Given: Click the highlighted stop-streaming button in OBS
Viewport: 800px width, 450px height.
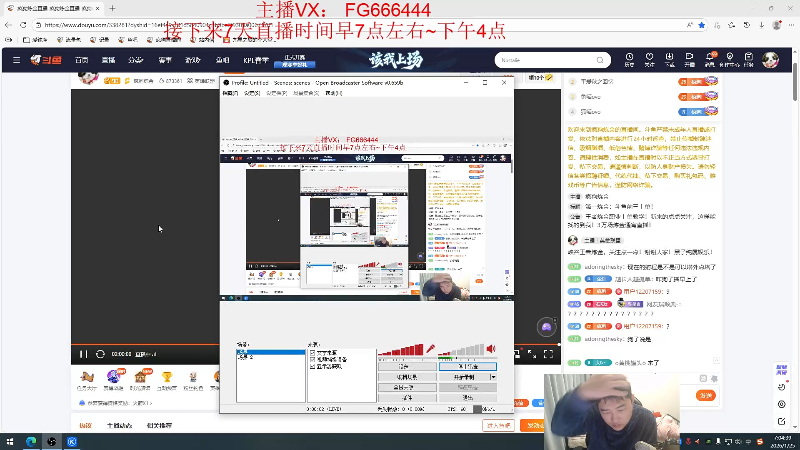Looking at the screenshot, I should pos(467,366).
